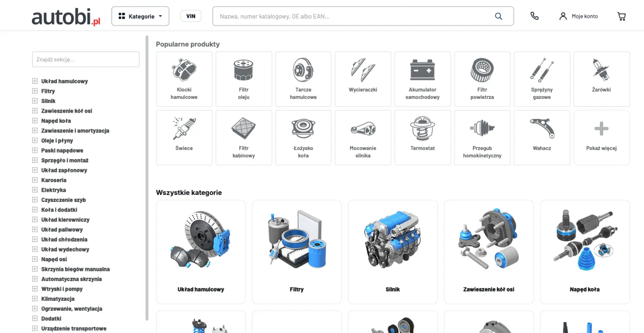The height and width of the screenshot is (333, 644).
Task: Click the Znajdź sekcję filter field
Action: tap(86, 59)
